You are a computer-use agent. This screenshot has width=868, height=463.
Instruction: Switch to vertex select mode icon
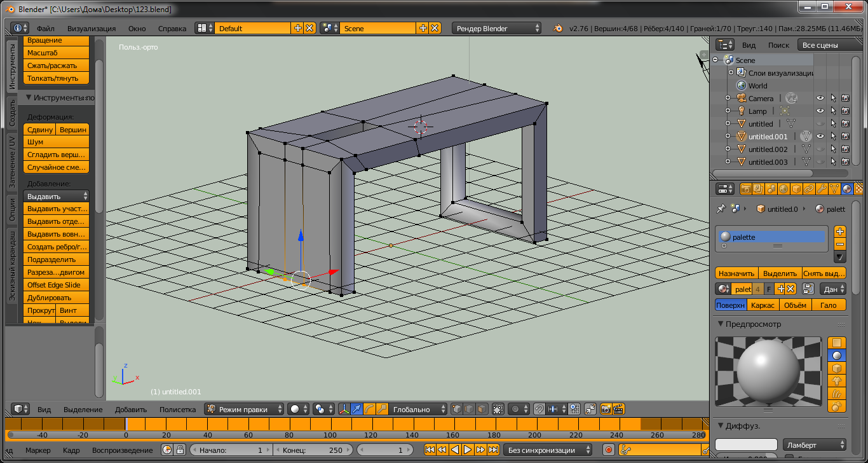[456, 409]
